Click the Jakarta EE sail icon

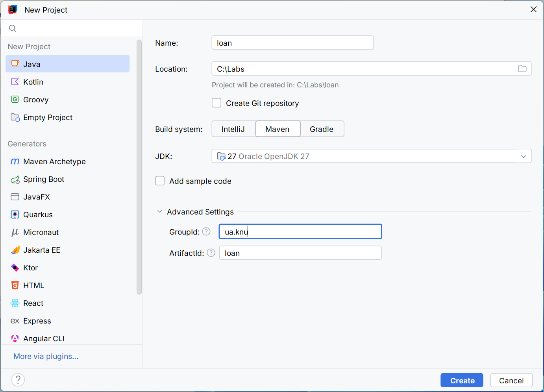15,250
